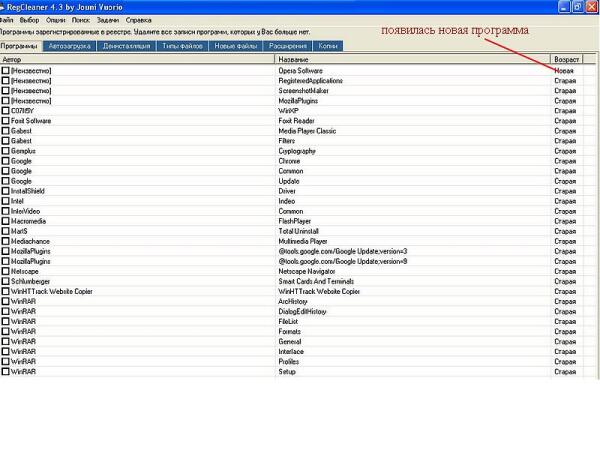This screenshot has width=600, height=450.
Task: Open the Поиск menu
Action: coord(82,19)
